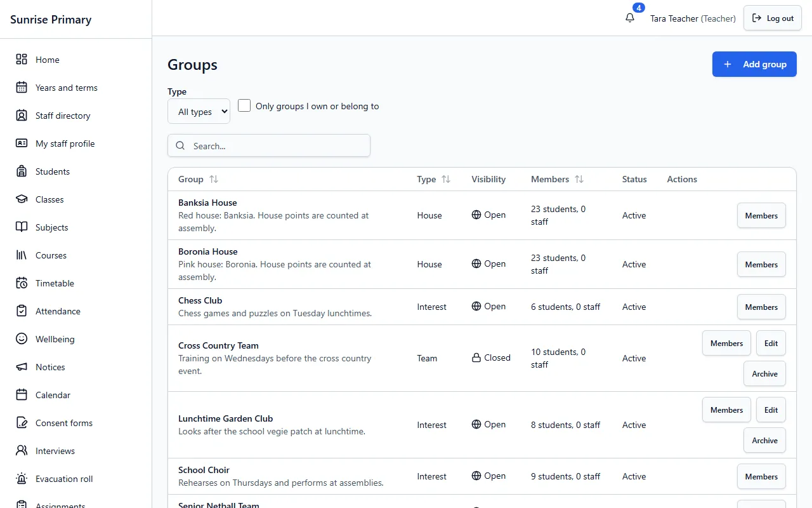This screenshot has width=812, height=508.
Task: Edit the Lunchtime Garden Club group
Action: [771, 410]
